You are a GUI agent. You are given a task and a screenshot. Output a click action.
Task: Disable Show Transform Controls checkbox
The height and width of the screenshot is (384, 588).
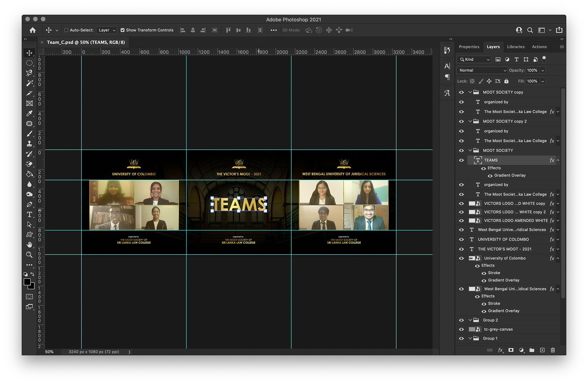coord(123,30)
